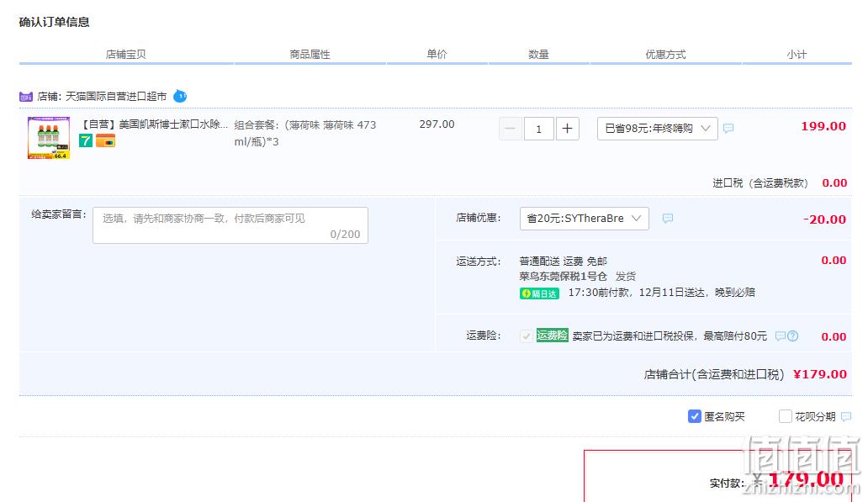
Task: Decrease the quantity with the minus button
Action: click(511, 129)
